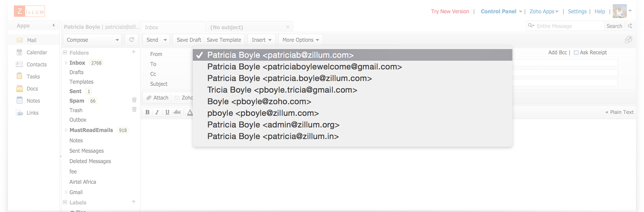The image size is (644, 212).
Task: Add new folder with plus icon
Action: pyautogui.click(x=134, y=52)
